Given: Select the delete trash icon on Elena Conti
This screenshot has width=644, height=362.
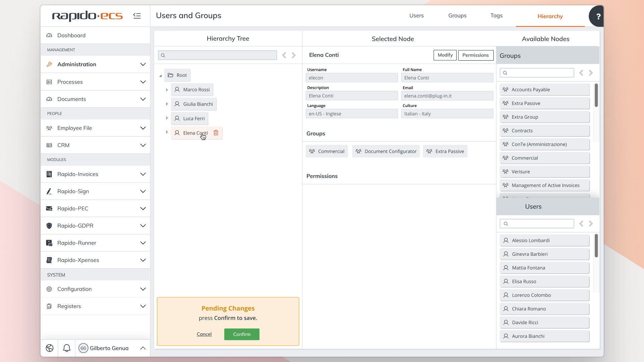Looking at the screenshot, I should 216,133.
